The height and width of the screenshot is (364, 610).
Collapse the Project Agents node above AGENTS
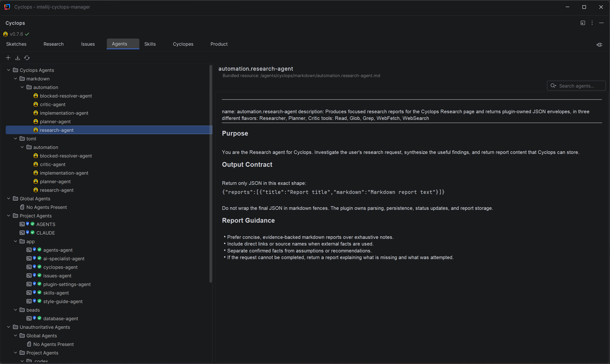point(9,216)
